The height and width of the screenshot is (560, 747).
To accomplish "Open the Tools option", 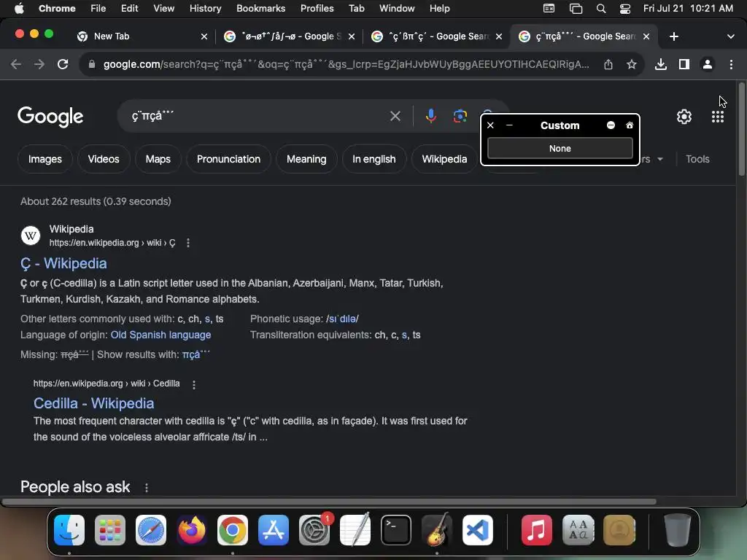I will [697, 159].
